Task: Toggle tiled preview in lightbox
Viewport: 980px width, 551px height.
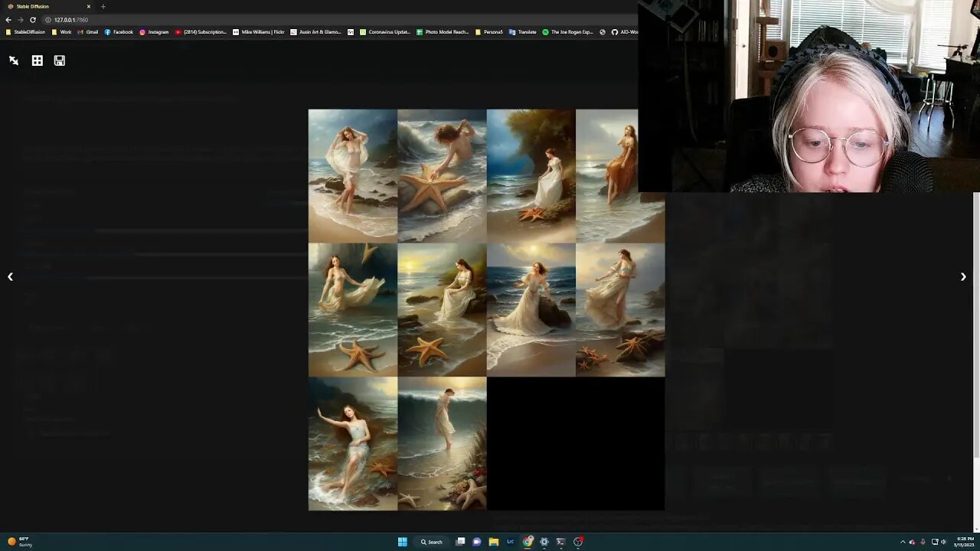Action: click(x=37, y=60)
